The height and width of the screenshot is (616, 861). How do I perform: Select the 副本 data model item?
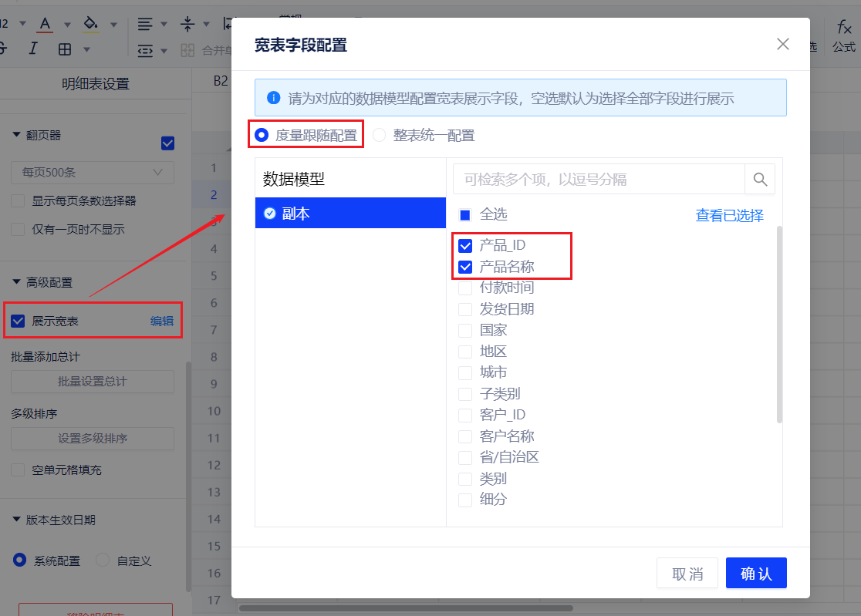point(350,214)
